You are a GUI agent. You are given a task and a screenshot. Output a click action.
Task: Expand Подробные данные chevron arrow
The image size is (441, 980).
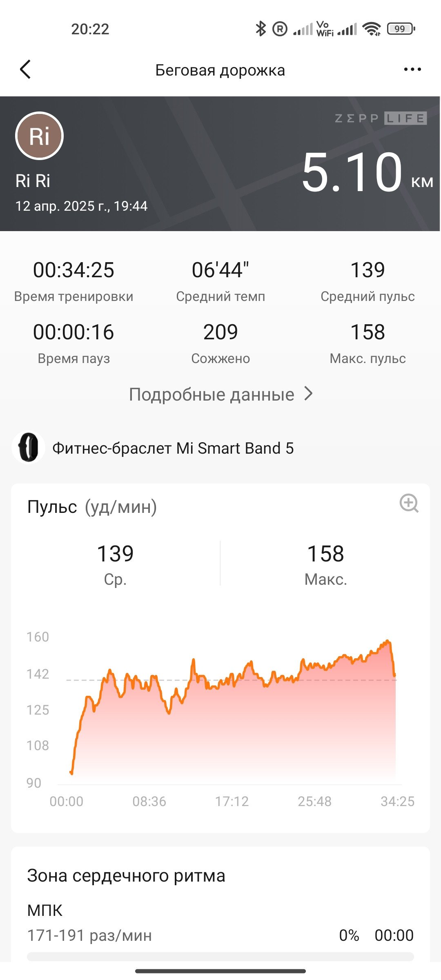tap(309, 394)
